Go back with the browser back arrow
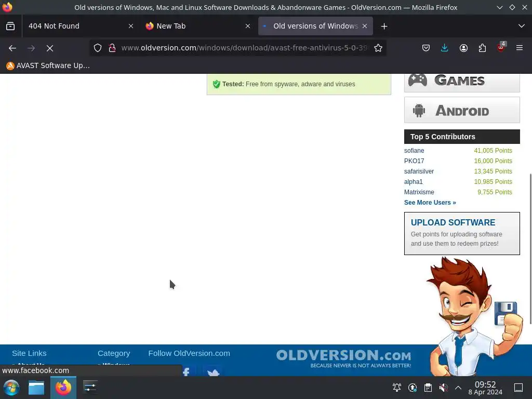This screenshot has height=399, width=532. pos(12,48)
